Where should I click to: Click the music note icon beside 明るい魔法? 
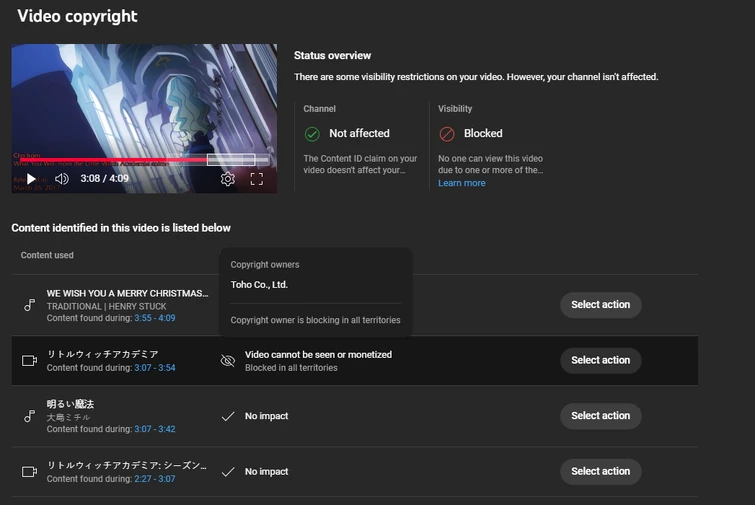[x=30, y=416]
